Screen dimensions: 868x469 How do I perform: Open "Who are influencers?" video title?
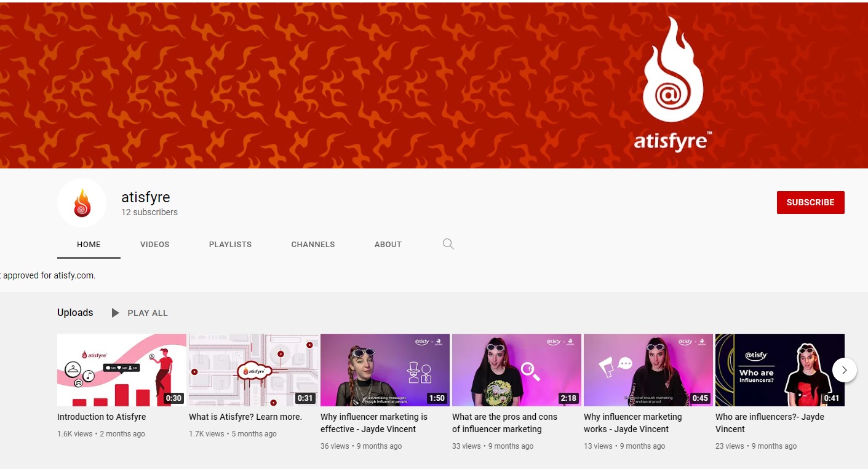click(770, 423)
